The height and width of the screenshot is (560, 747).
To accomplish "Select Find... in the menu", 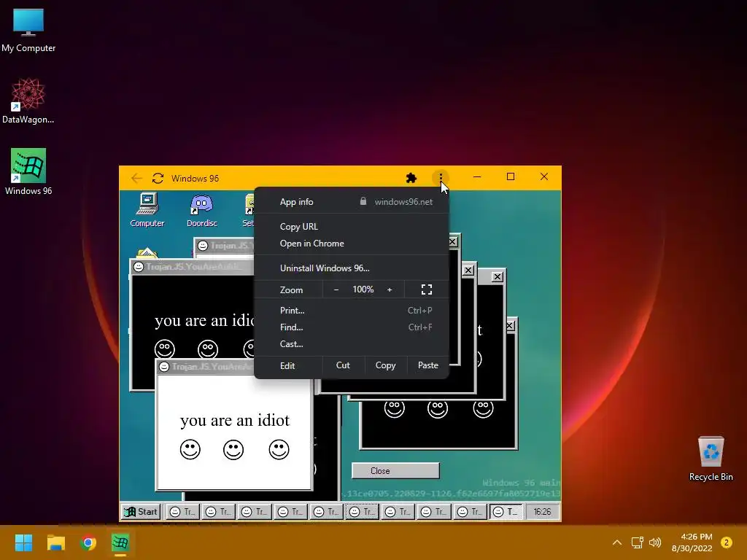I will point(352,327).
